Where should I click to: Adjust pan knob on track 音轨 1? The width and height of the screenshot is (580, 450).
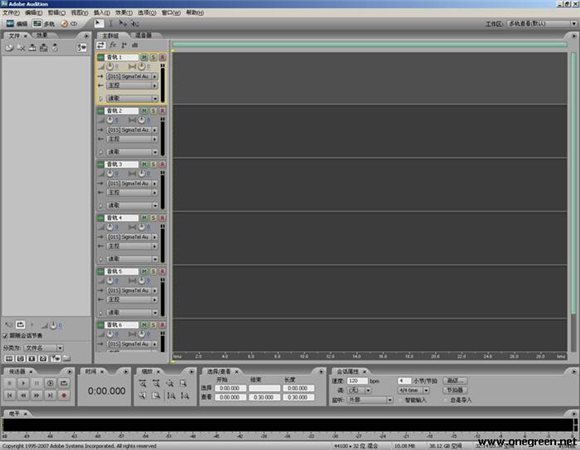click(141, 67)
